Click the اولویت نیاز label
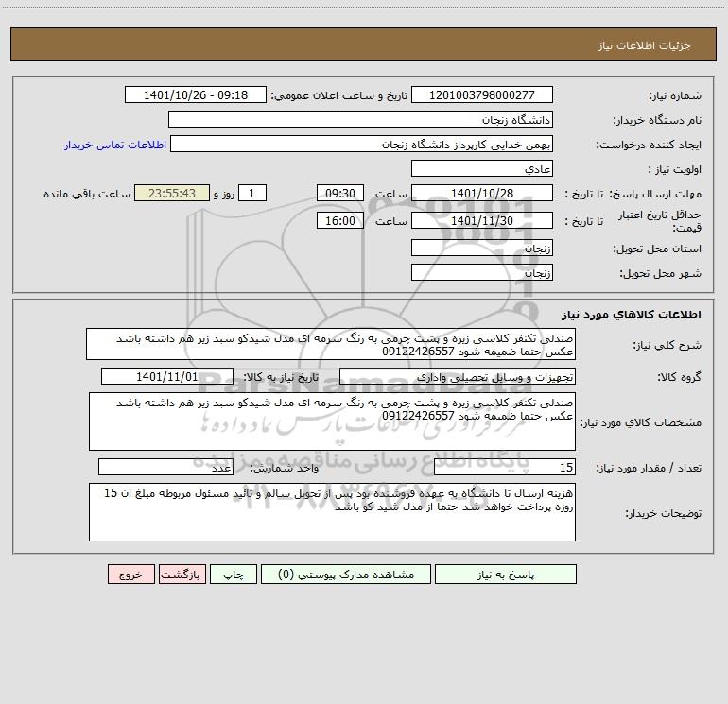 click(674, 170)
